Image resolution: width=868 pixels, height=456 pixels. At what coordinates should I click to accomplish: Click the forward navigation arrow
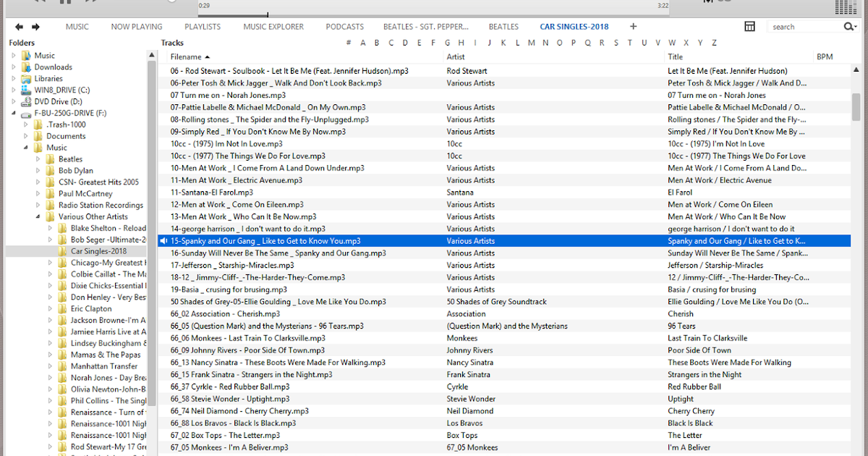pos(35,27)
